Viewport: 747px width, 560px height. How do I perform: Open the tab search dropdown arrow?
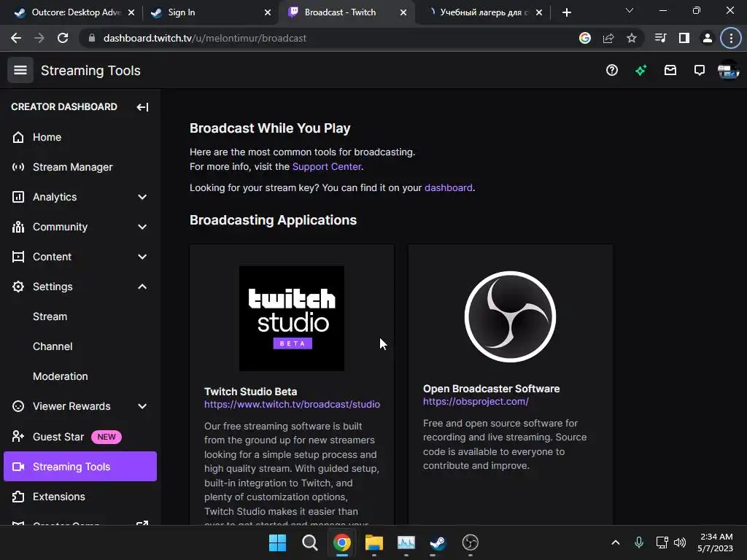pyautogui.click(x=630, y=10)
